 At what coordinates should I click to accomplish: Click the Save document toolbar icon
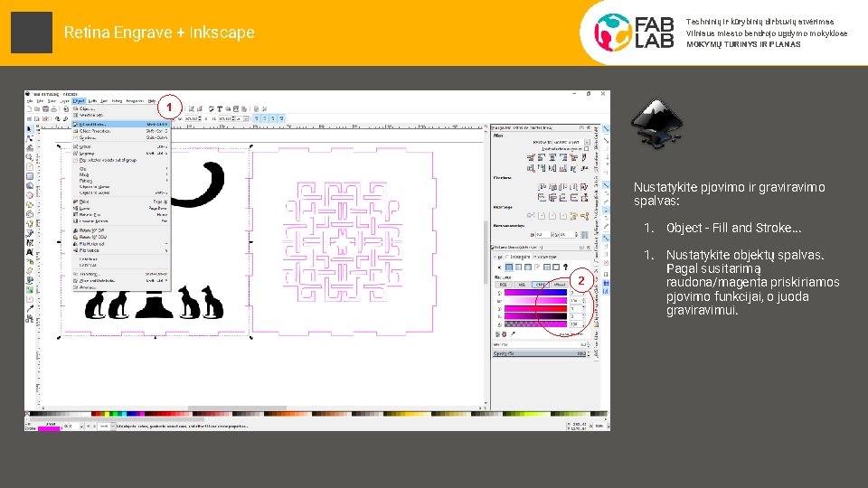pyautogui.click(x=45, y=109)
